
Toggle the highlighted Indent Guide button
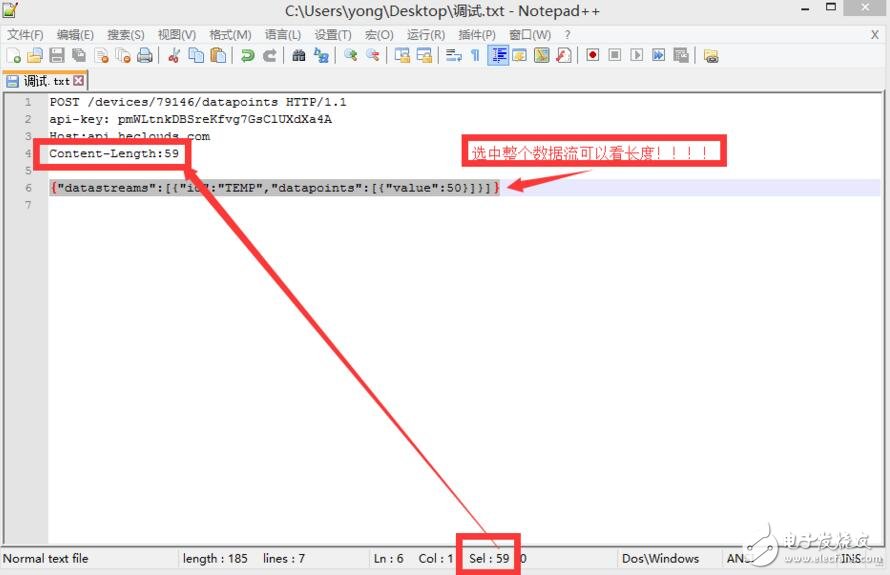(x=498, y=56)
